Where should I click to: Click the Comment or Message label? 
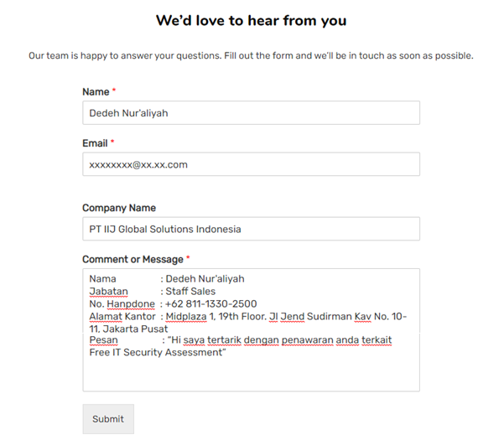[x=132, y=260]
